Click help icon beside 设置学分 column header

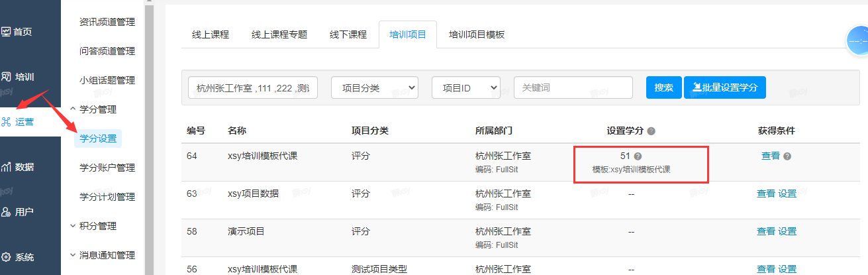pyautogui.click(x=651, y=131)
